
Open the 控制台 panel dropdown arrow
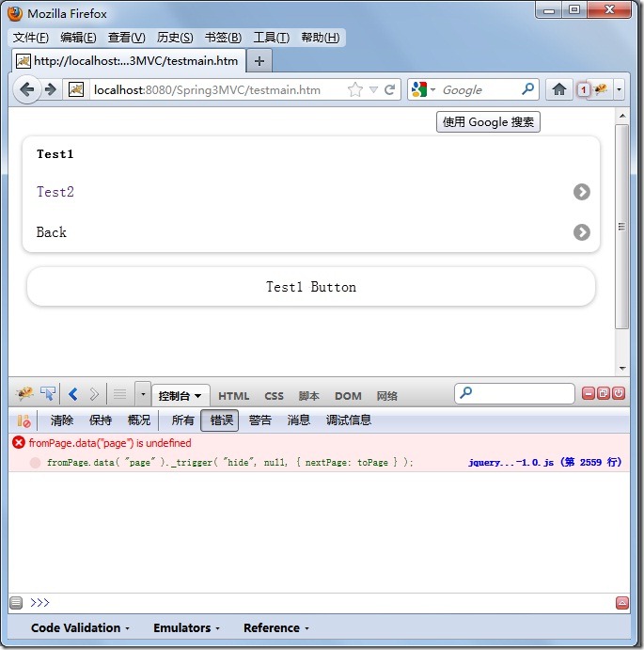197,396
